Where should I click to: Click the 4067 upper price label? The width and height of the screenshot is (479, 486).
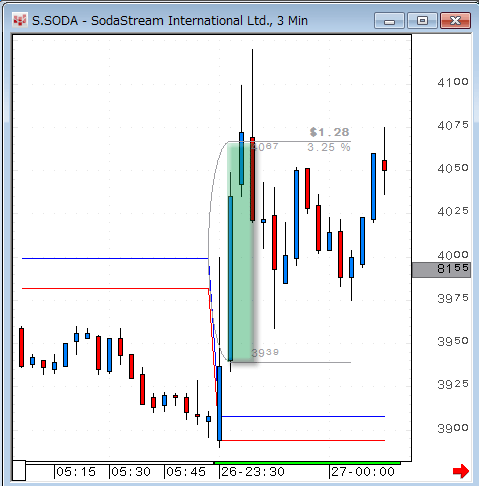(265, 147)
